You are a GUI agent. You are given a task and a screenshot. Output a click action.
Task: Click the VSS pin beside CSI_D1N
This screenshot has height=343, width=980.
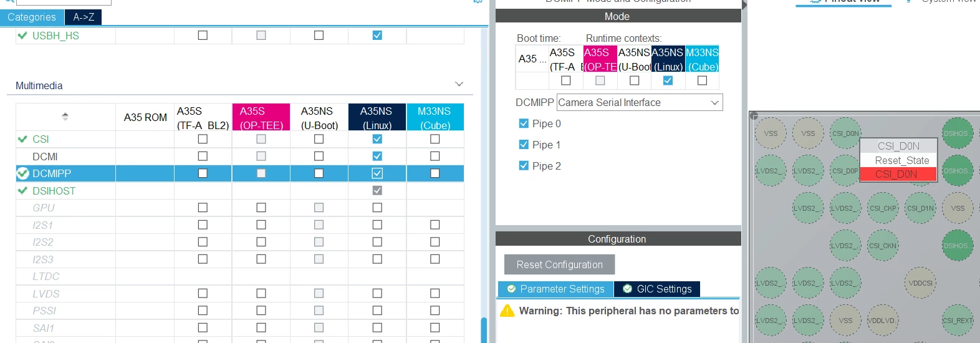[x=958, y=208]
